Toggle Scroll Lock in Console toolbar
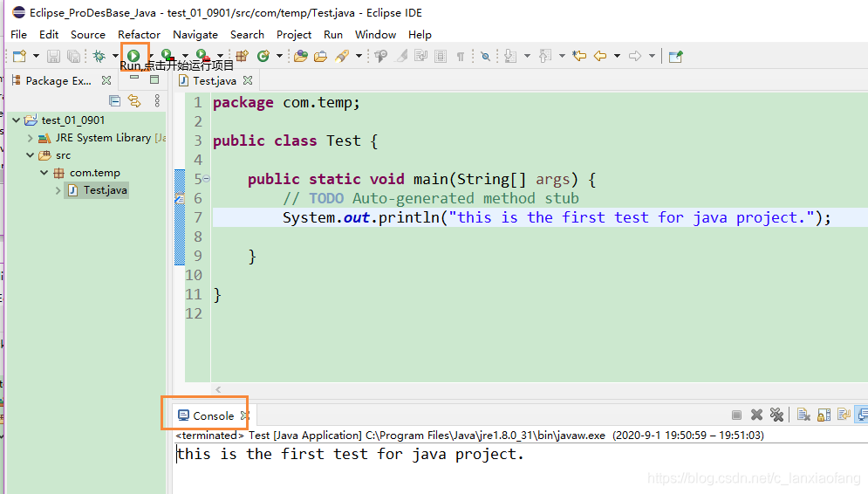Viewport: 868px width, 494px height. [x=824, y=415]
